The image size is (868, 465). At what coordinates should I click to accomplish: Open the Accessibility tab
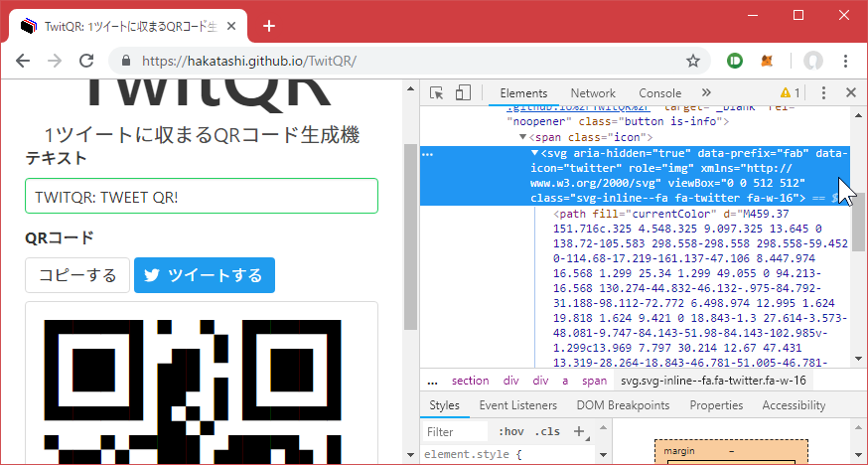[x=794, y=405]
